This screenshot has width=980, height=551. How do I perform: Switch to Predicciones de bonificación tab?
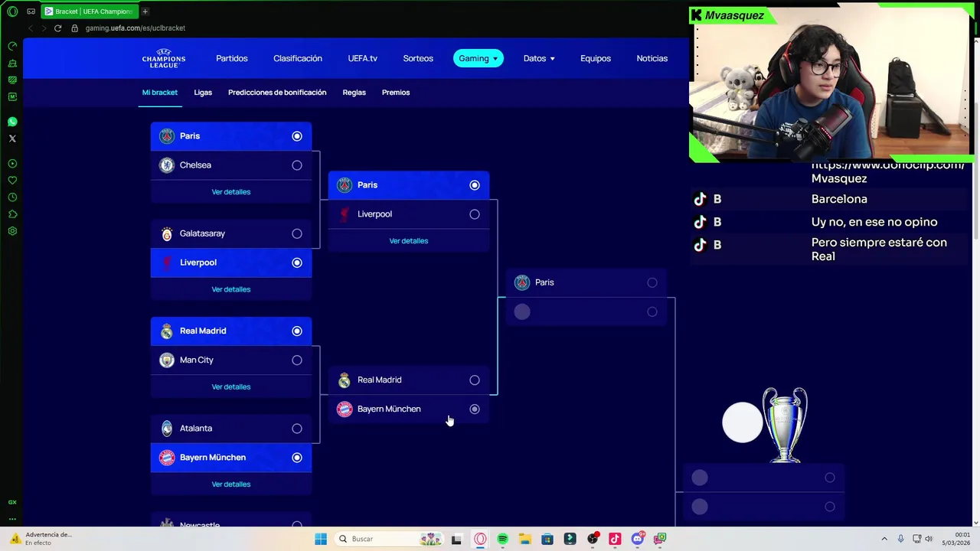(x=277, y=93)
